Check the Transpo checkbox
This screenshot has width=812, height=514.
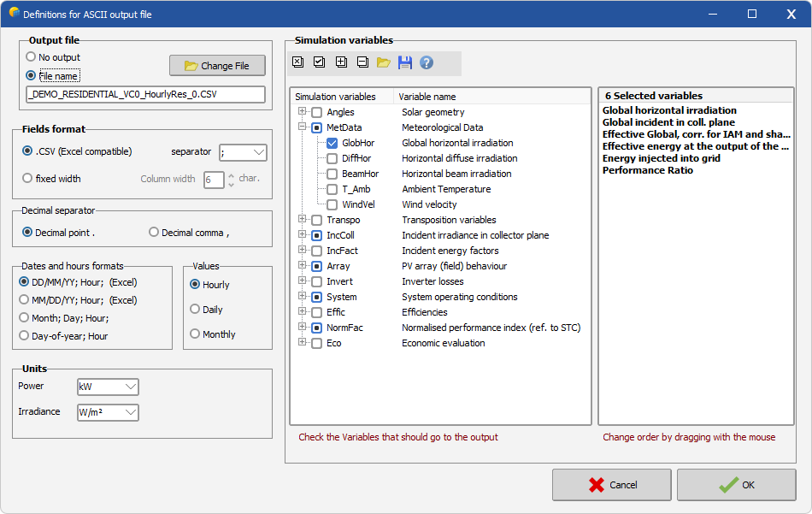[x=317, y=220]
